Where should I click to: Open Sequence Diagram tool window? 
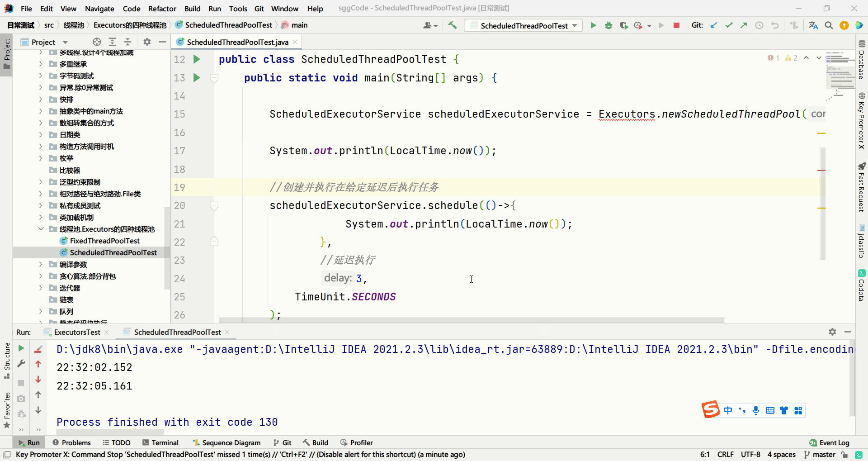(x=226, y=442)
